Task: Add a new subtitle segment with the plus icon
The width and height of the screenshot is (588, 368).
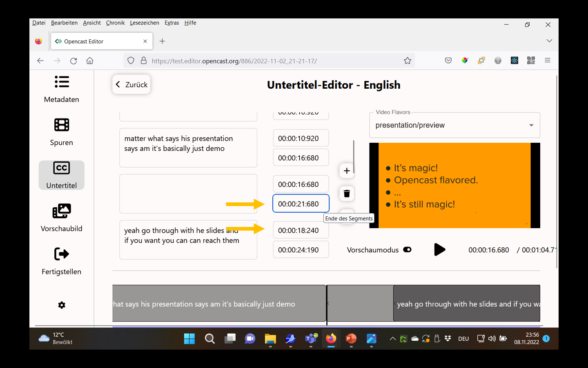Action: tap(346, 171)
